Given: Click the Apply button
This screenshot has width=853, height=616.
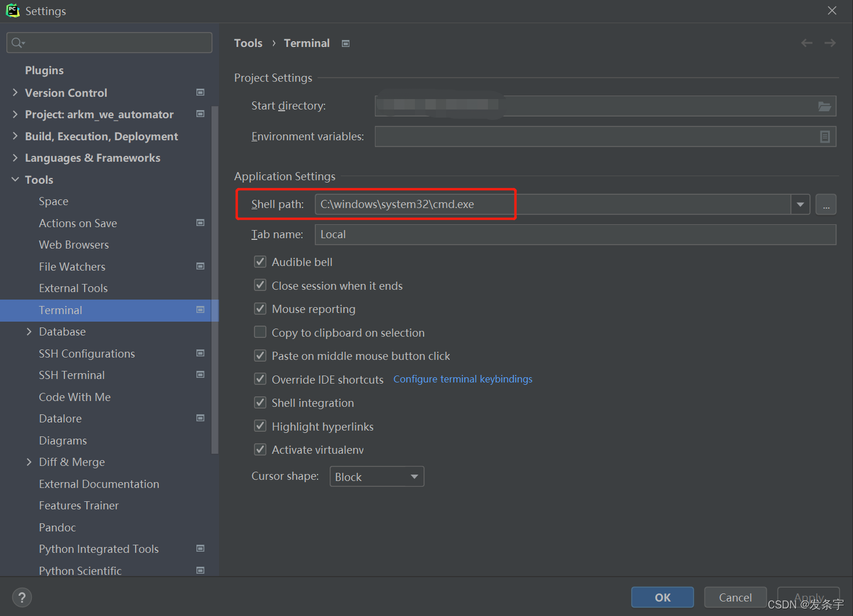Looking at the screenshot, I should pos(808,597).
